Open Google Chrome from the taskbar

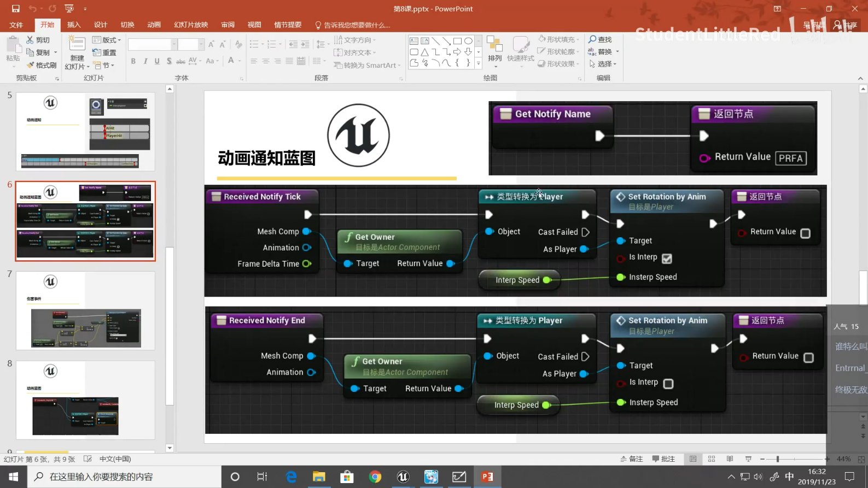pos(375,477)
